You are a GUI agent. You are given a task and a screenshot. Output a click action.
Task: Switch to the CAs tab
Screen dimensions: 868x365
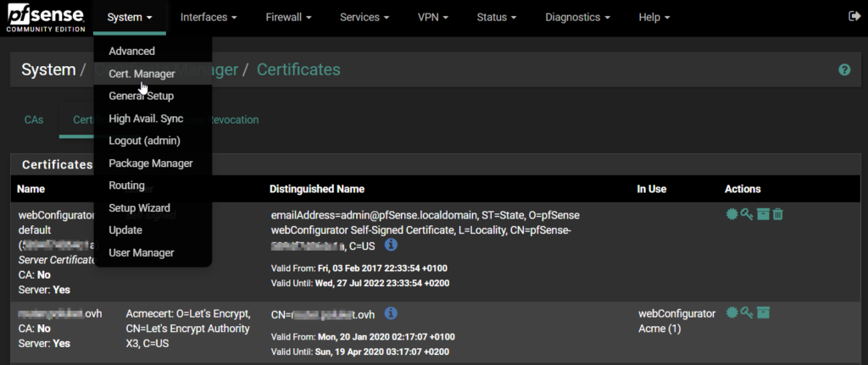coord(34,119)
